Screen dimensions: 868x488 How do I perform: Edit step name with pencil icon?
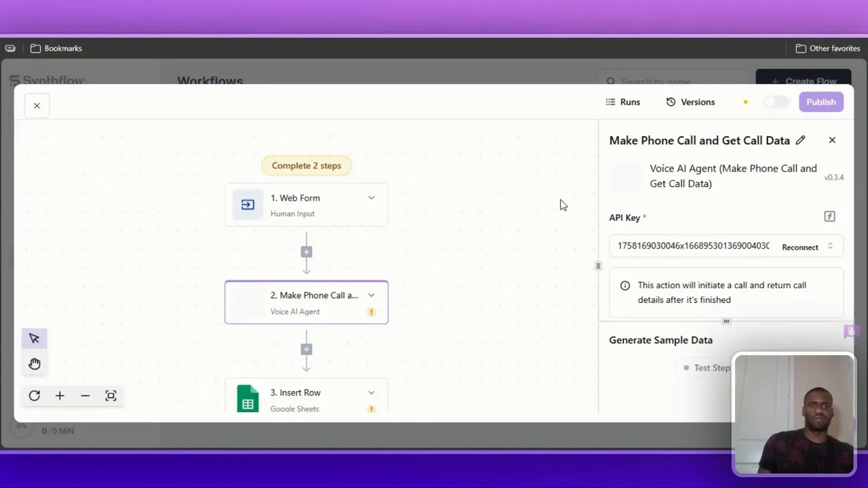[x=800, y=140]
